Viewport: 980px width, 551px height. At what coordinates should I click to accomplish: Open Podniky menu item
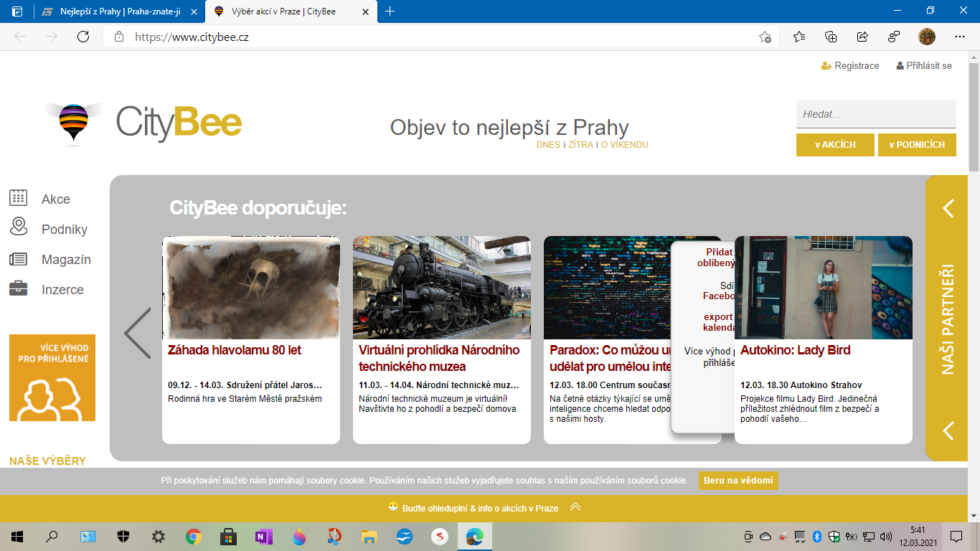(65, 230)
